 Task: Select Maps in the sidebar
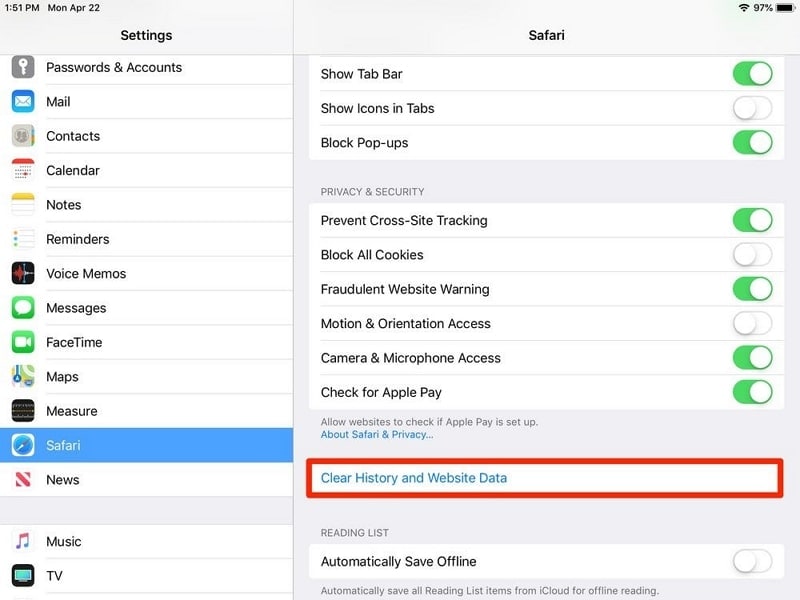[x=146, y=377]
